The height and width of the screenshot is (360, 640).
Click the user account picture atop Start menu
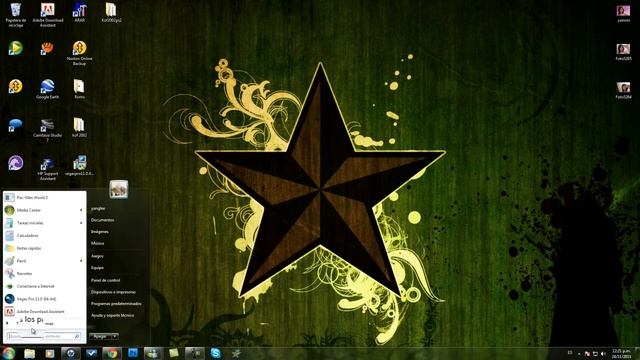119,189
